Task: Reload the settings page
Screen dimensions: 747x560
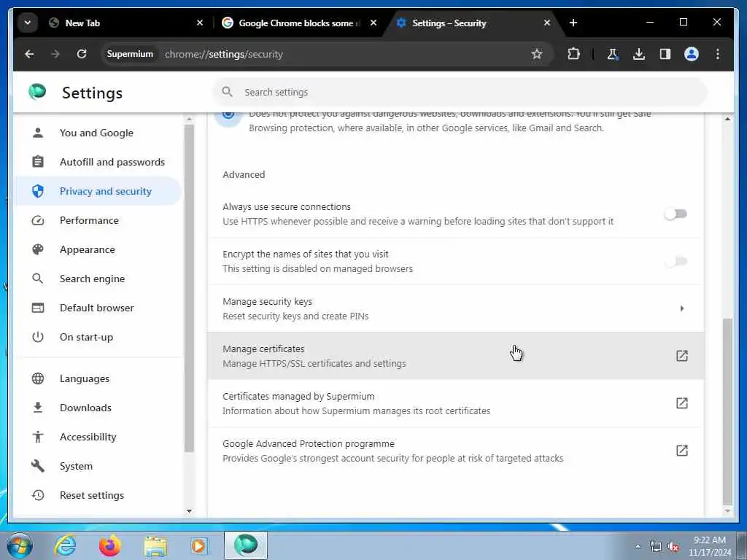Action: (x=82, y=54)
